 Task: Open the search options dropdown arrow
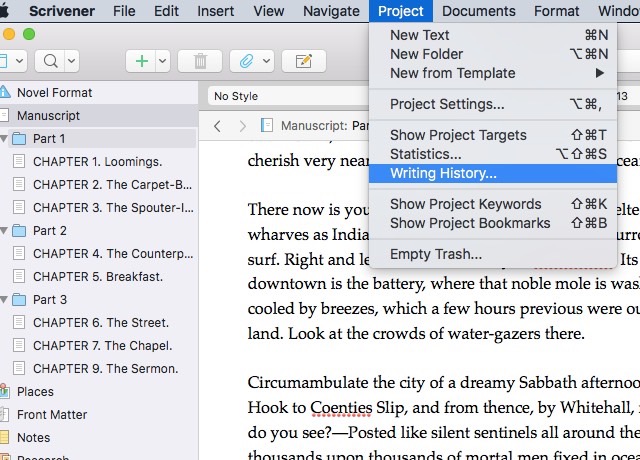point(71,61)
